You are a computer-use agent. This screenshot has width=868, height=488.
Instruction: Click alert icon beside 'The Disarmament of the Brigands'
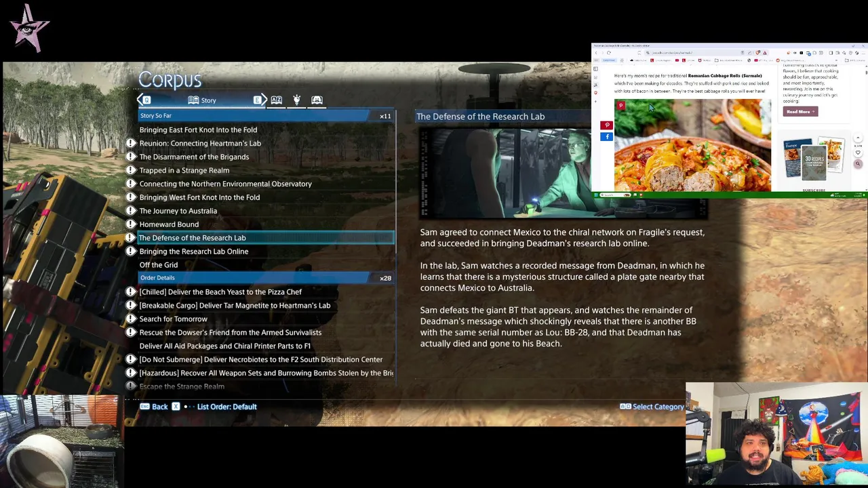[x=131, y=157]
